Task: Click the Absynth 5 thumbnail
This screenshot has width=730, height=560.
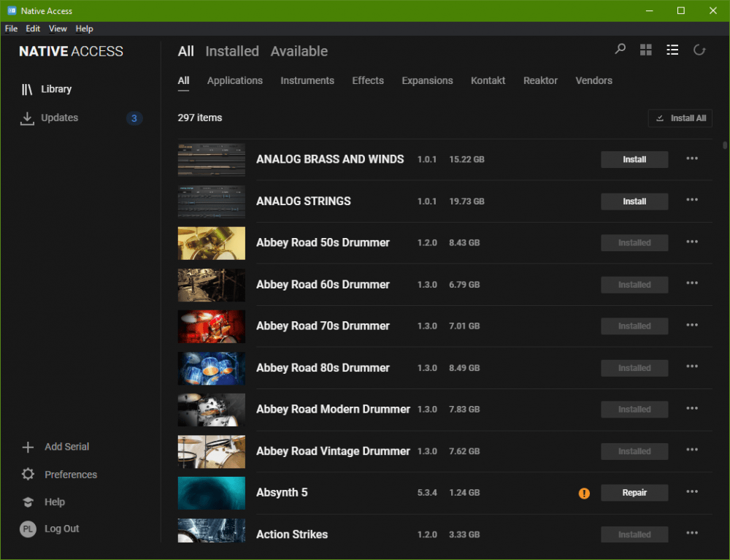Action: click(x=212, y=493)
